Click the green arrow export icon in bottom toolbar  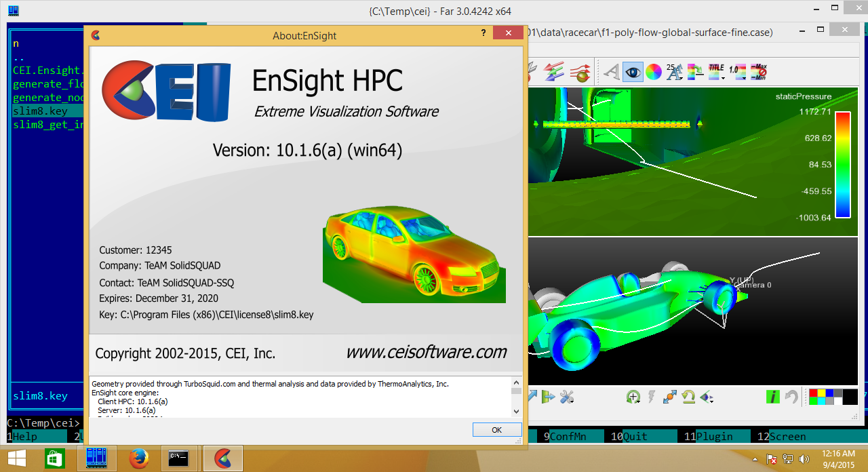(x=547, y=397)
